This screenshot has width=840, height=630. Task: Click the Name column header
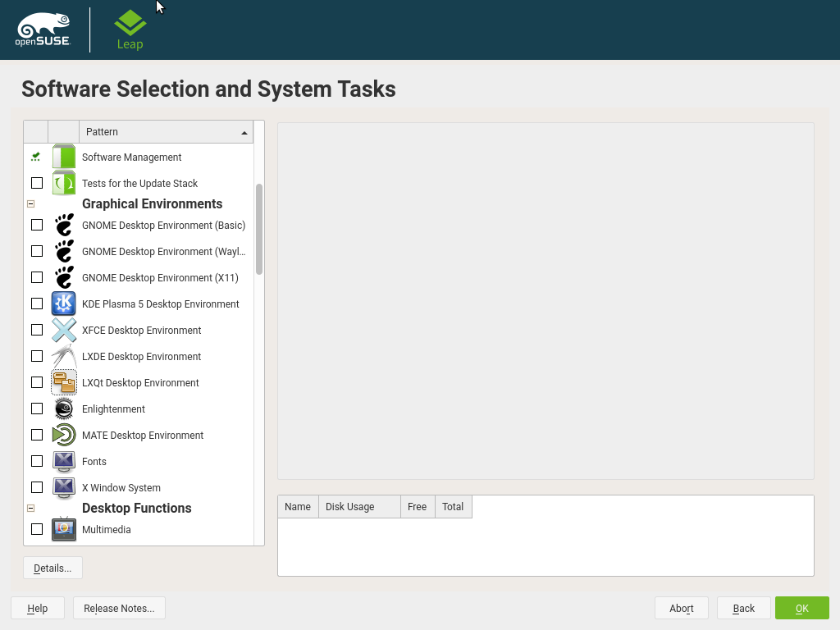298,506
